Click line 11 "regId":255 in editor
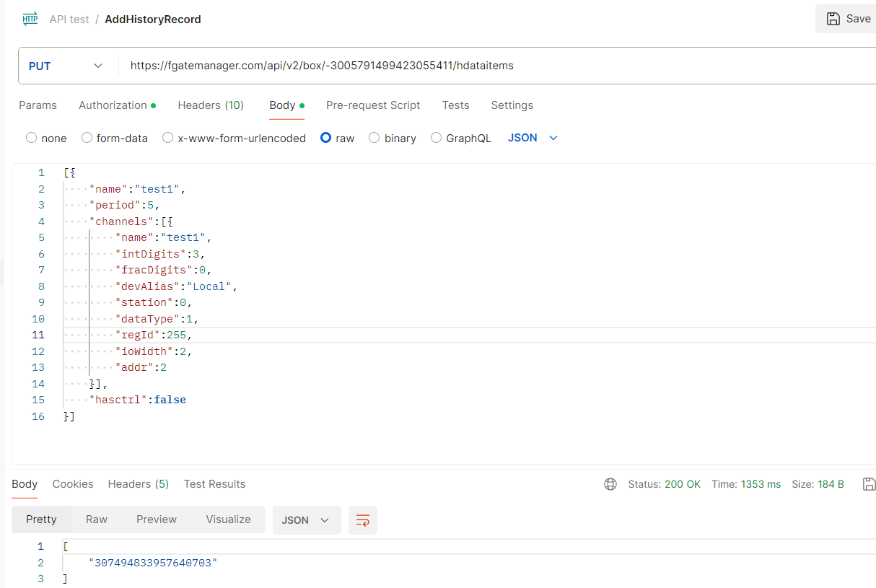This screenshot has width=876, height=588. 154,335
